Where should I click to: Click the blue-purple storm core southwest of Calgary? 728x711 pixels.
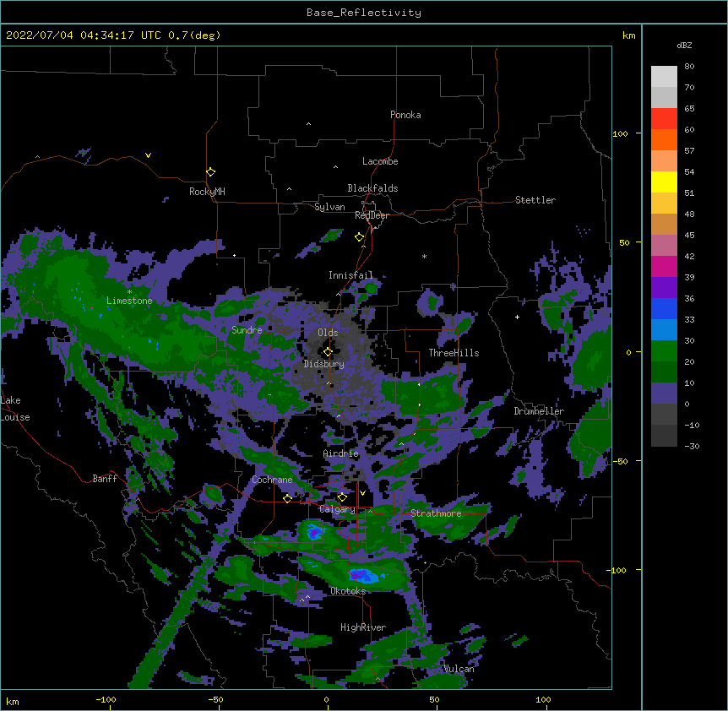pyautogui.click(x=315, y=532)
